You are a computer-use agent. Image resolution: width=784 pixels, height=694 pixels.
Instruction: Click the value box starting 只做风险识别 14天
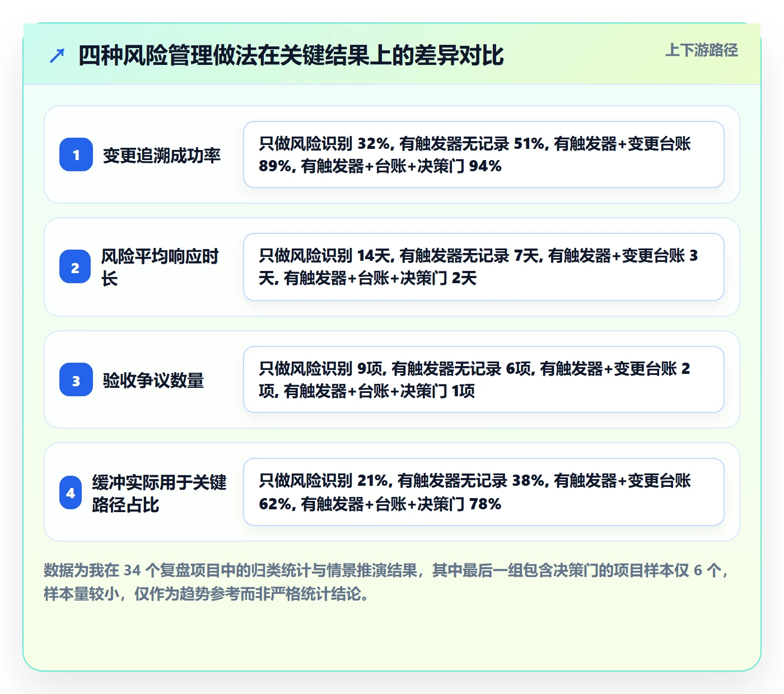[484, 267]
